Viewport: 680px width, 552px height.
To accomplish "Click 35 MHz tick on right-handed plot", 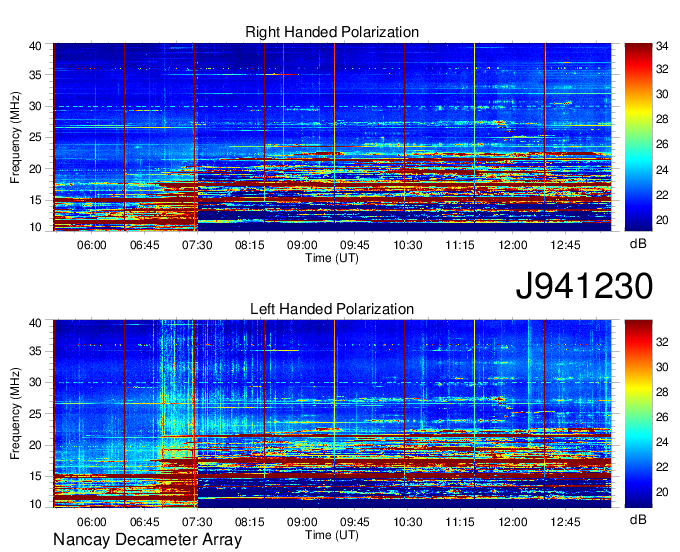I will pos(36,75).
